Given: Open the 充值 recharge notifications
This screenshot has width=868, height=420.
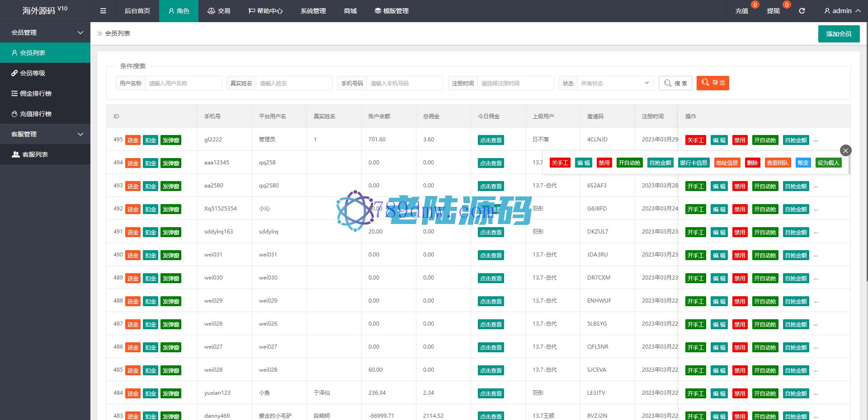Looking at the screenshot, I should click(x=741, y=11).
